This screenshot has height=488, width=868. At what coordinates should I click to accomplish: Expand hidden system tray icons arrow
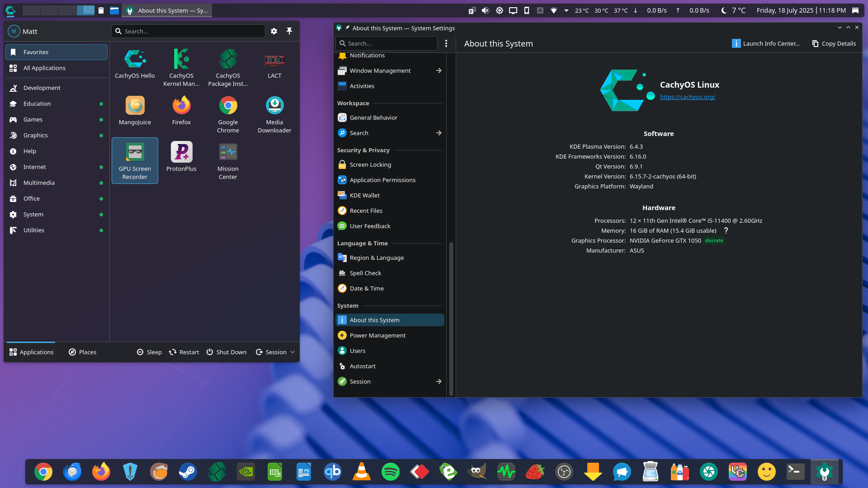[x=566, y=10]
